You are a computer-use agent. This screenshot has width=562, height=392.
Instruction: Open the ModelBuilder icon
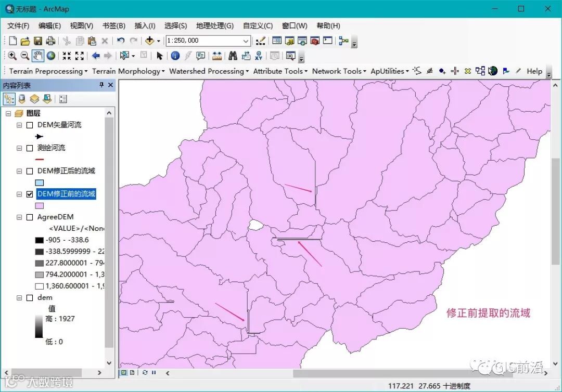click(344, 41)
